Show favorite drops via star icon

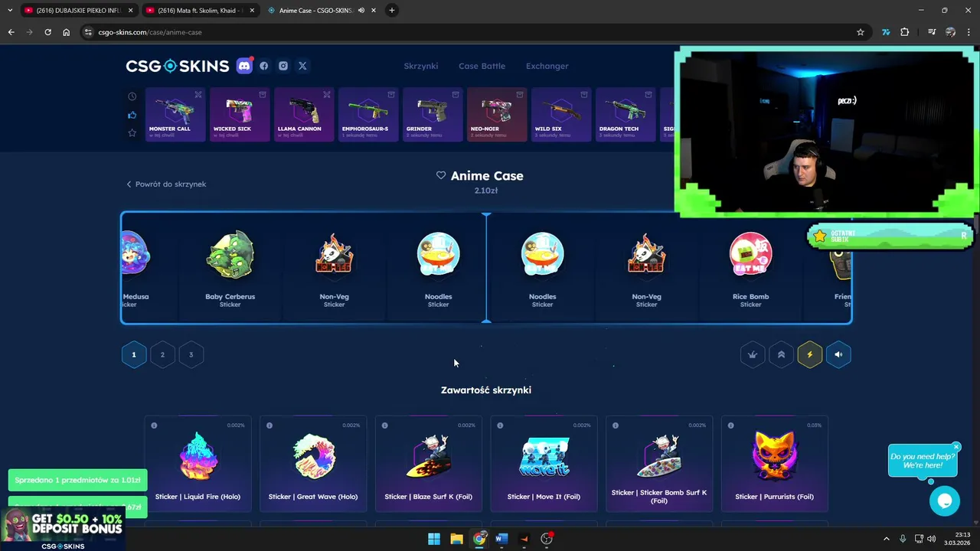[x=132, y=133]
